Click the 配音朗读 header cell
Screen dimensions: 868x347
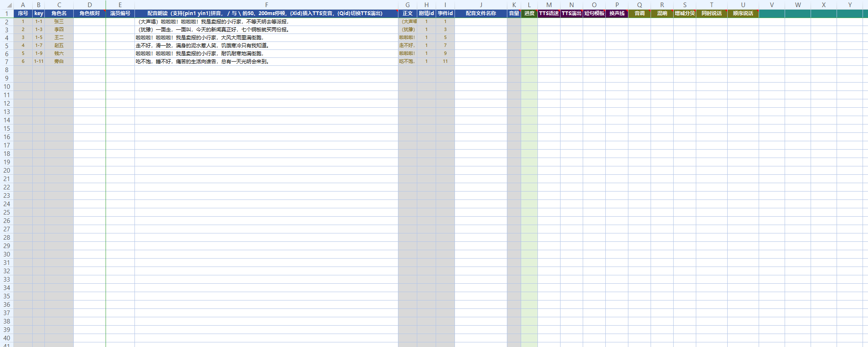(266, 13)
